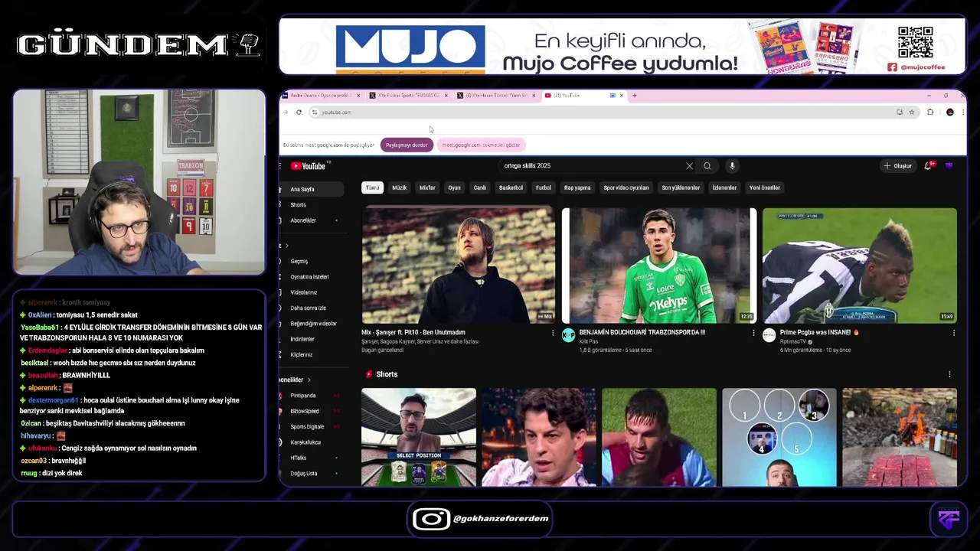Click Paylaşmayı durdur button
980x551 pixels.
pos(407,145)
